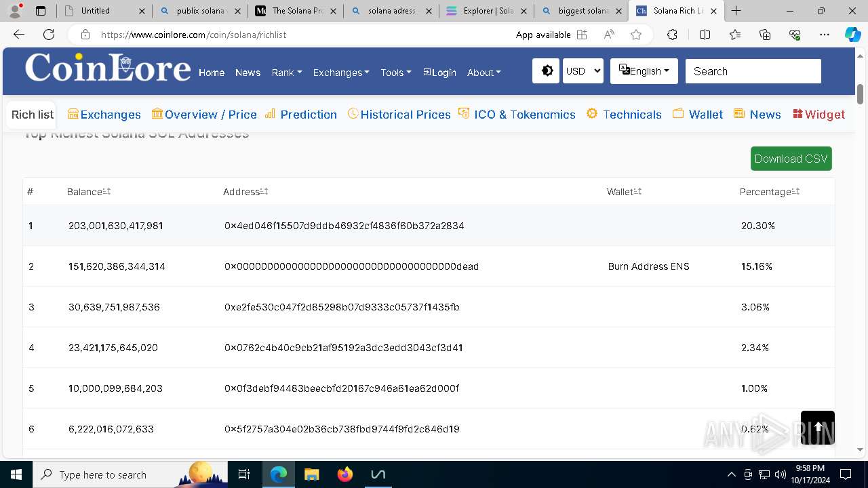Open the Historical Prices tab
The width and height of the screenshot is (868, 488).
pos(399,115)
